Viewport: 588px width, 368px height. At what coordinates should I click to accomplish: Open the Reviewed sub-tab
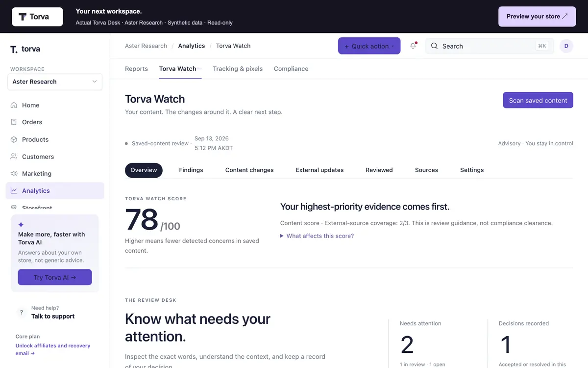(x=379, y=170)
